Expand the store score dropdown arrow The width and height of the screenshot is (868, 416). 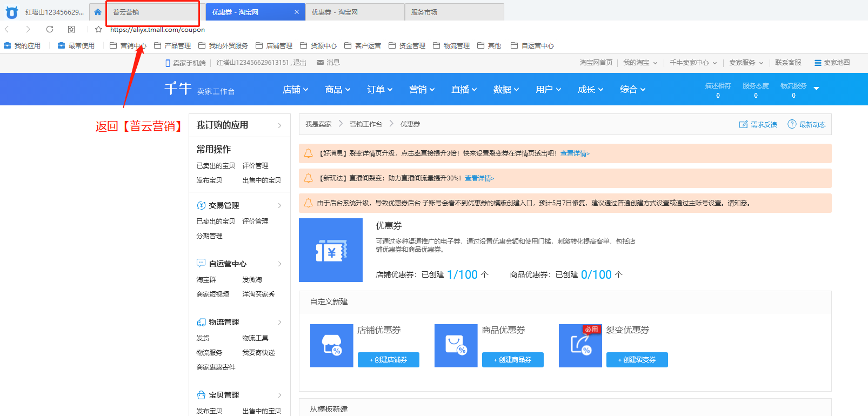(816, 89)
